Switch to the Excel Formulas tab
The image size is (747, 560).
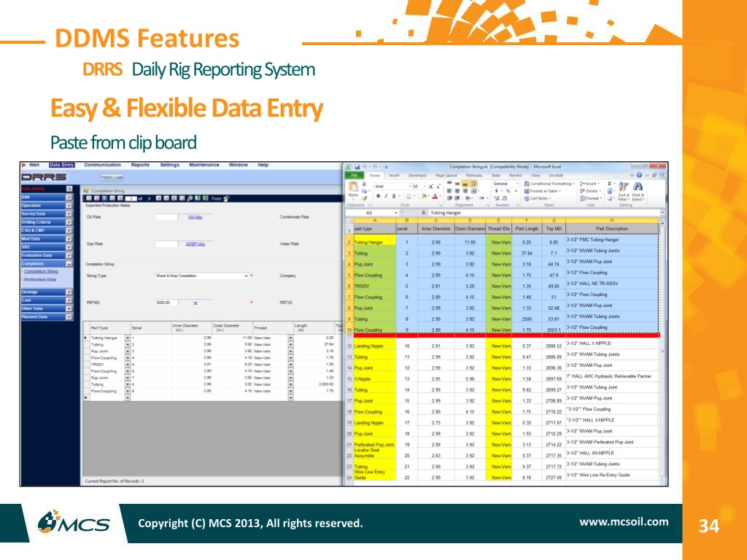(474, 175)
